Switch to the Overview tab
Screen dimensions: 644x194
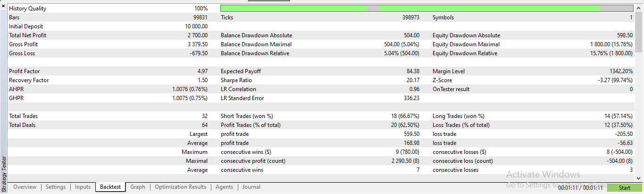click(x=25, y=187)
